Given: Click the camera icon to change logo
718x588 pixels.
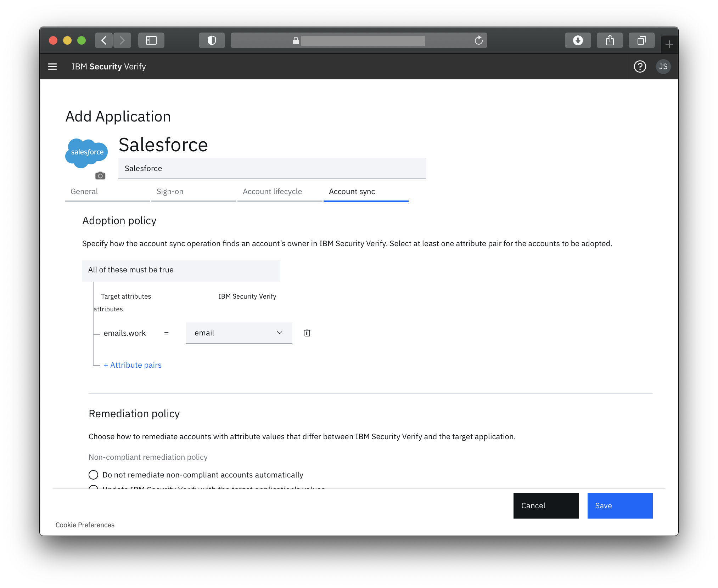Looking at the screenshot, I should [x=100, y=176].
